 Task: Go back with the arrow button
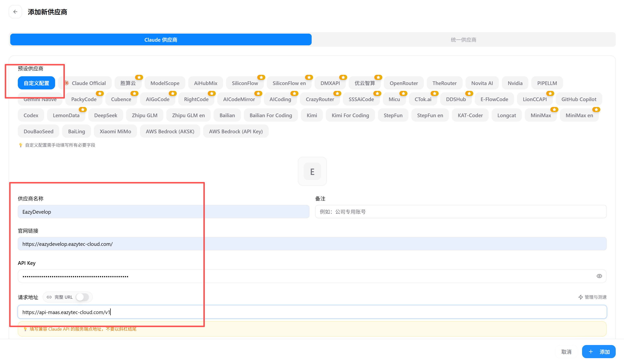[x=15, y=12]
